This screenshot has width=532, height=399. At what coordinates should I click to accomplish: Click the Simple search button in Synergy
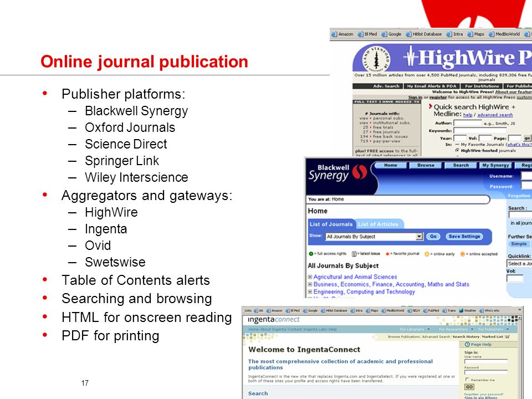click(519, 244)
